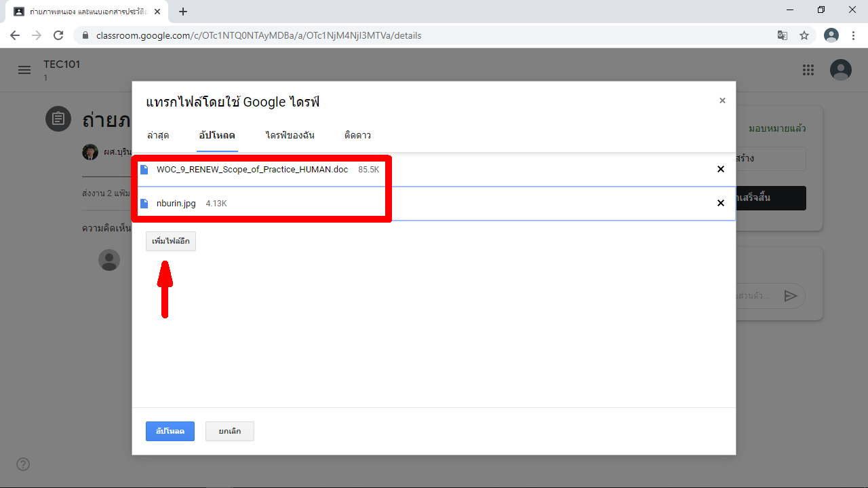This screenshot has width=868, height=488.
Task: Click the เพิ่มไฟล์อีก (add more files) button
Action: (x=171, y=242)
